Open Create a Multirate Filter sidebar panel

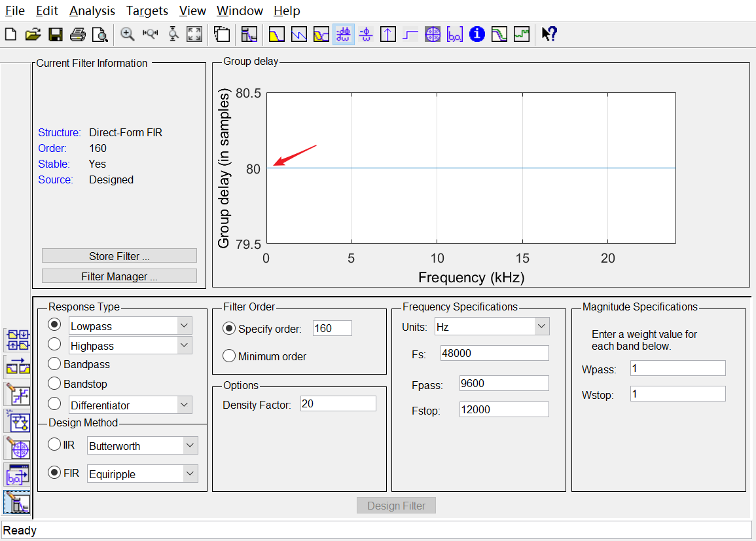pyautogui.click(x=18, y=340)
